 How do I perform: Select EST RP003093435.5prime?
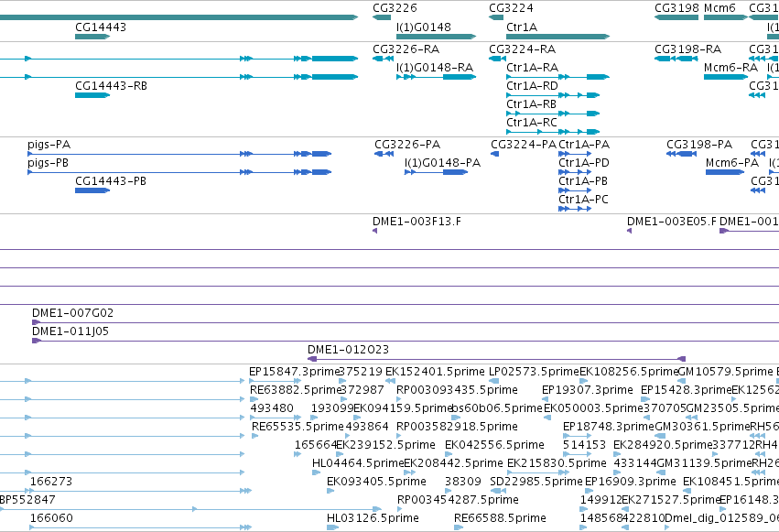(457, 390)
